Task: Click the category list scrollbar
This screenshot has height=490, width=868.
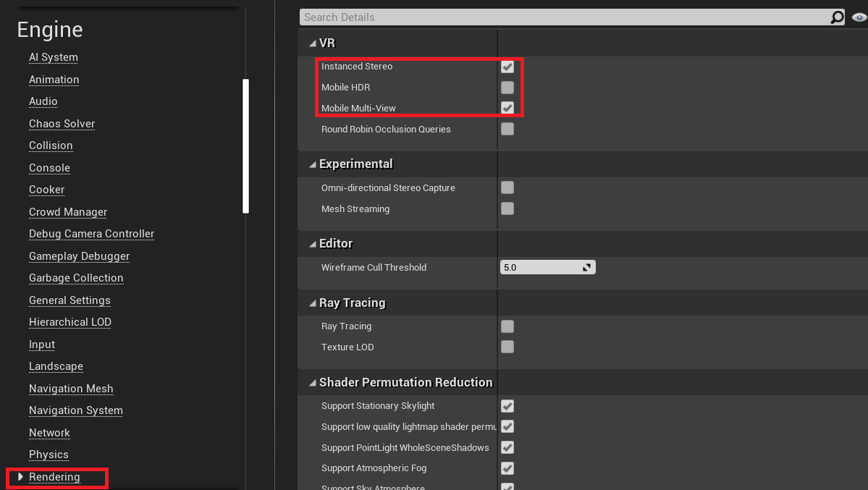Action: 246,146
